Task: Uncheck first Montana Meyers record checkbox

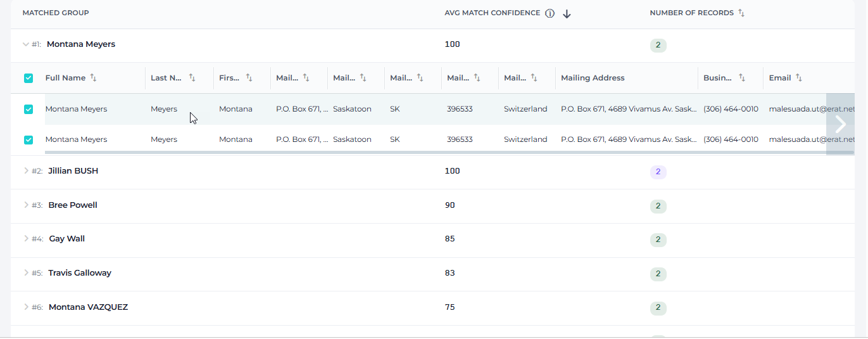Action: [x=28, y=109]
